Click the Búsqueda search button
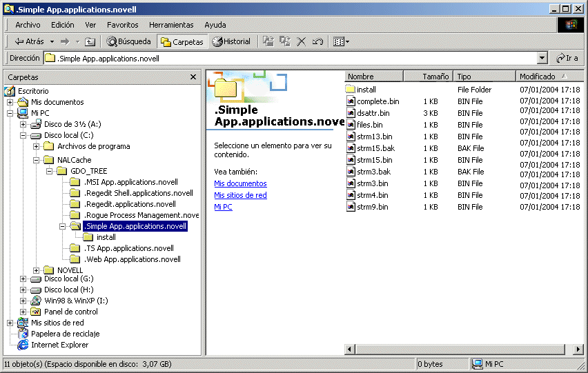Image resolution: width=588 pixels, height=373 pixels. [x=128, y=41]
